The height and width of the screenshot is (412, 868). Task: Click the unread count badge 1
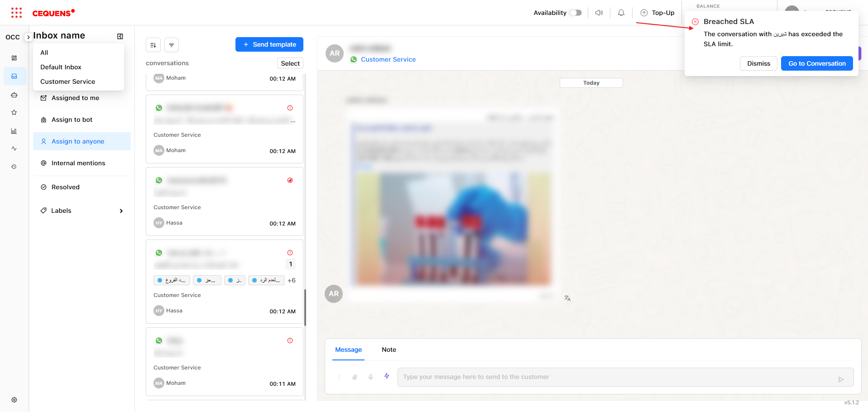tap(291, 264)
